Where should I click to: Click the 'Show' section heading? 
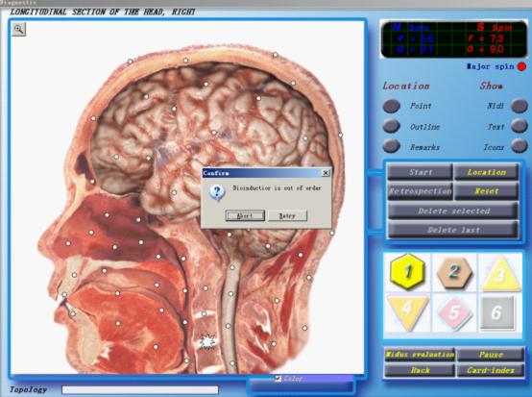491,86
